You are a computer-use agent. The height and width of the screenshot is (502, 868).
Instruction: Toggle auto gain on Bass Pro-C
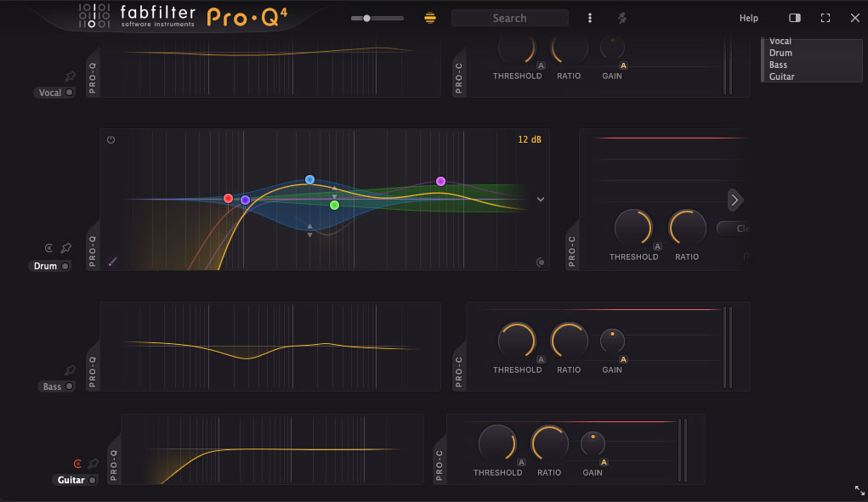coord(623,359)
